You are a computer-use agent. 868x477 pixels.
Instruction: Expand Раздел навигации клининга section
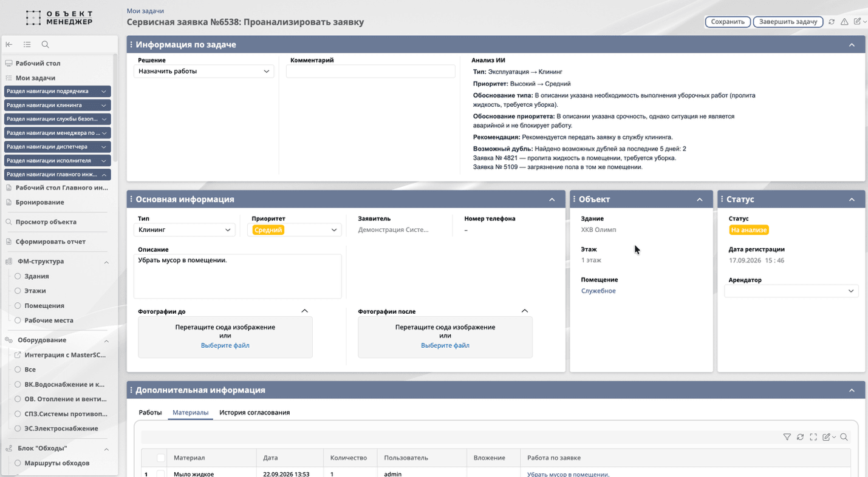pyautogui.click(x=57, y=105)
